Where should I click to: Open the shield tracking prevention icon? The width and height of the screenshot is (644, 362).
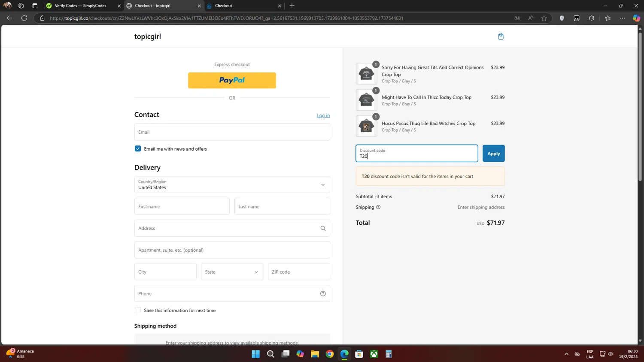tap(562, 18)
